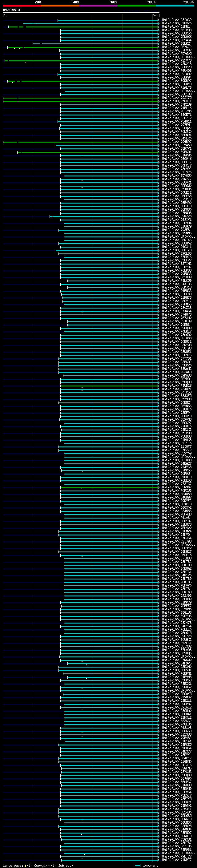197x868 pixels.
Task: Click the hit label UniRef100_A6DPN1
Action: click(177, 674)
